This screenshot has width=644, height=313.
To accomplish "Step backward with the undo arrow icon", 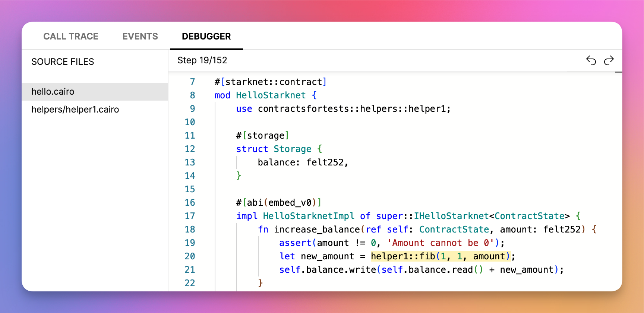I will tap(591, 60).
